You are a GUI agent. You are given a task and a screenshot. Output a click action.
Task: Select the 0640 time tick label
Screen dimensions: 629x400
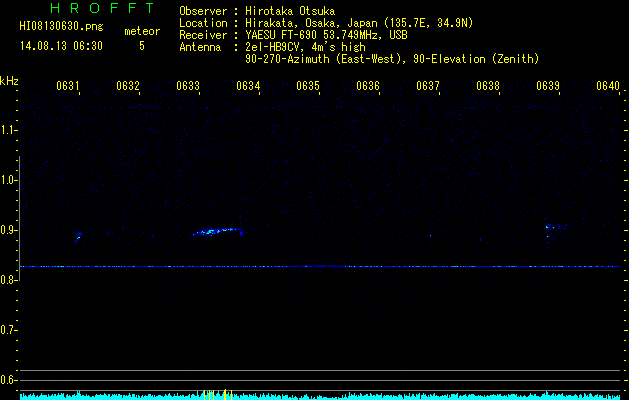coord(608,86)
